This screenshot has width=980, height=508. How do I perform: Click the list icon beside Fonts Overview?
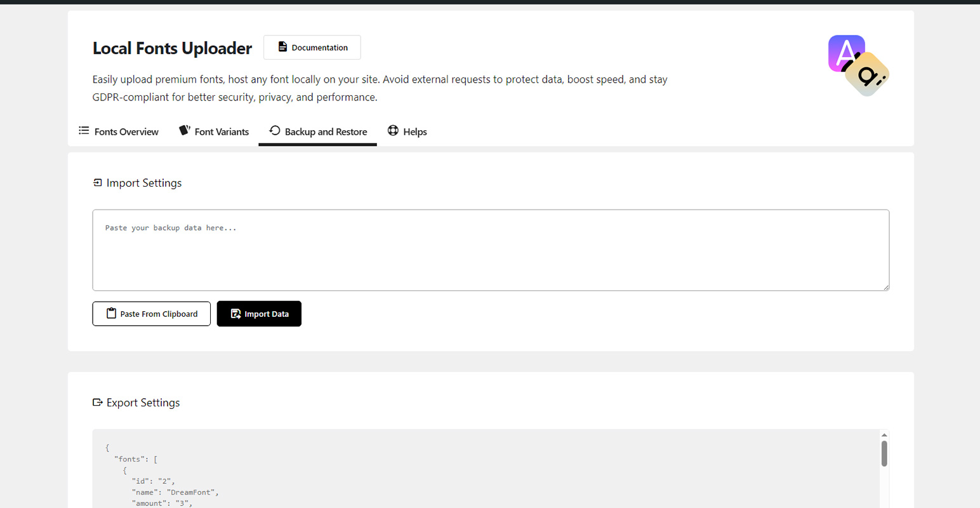pos(84,131)
